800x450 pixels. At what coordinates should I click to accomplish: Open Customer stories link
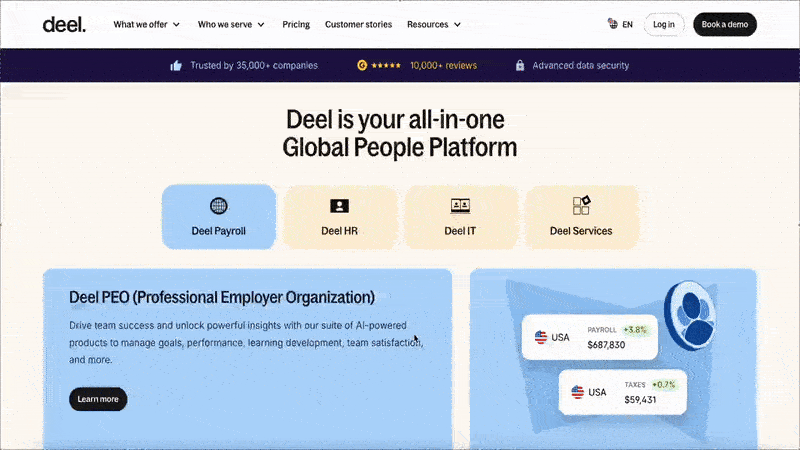(358, 24)
